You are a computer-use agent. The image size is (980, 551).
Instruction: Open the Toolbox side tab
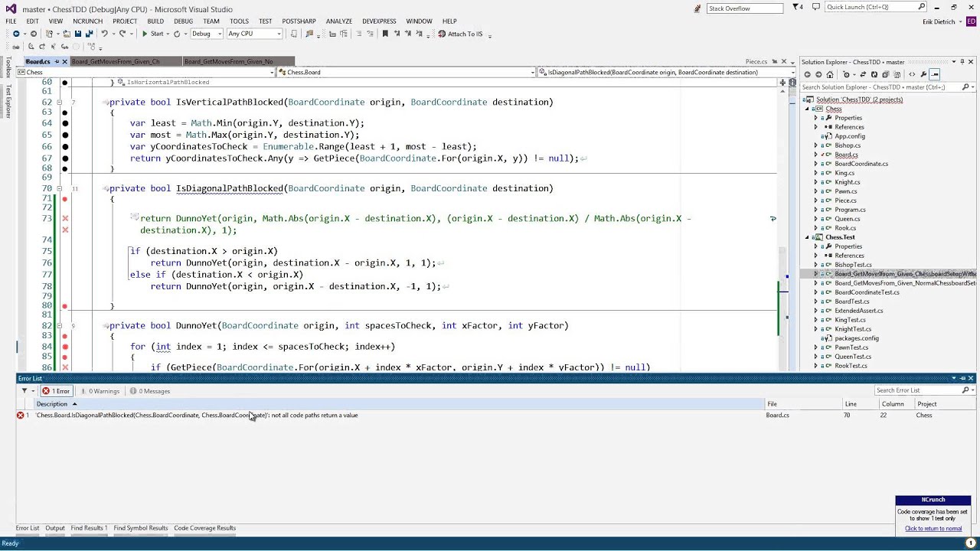[8, 67]
